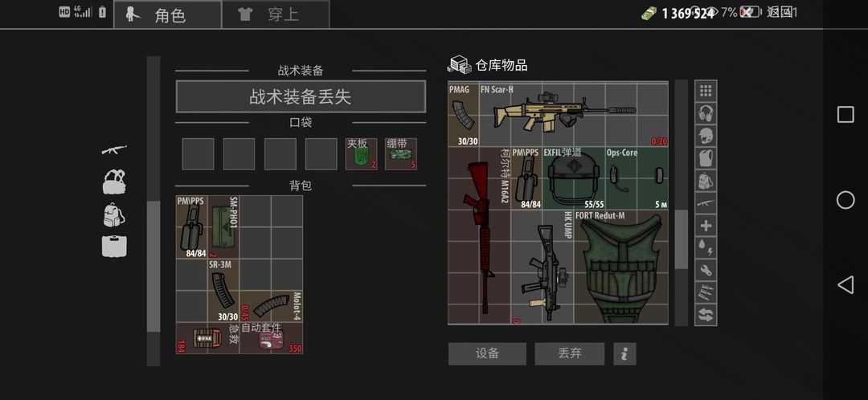The image size is (868, 400).
Task: Filter stash by wrench tools icon
Action: coord(706,271)
